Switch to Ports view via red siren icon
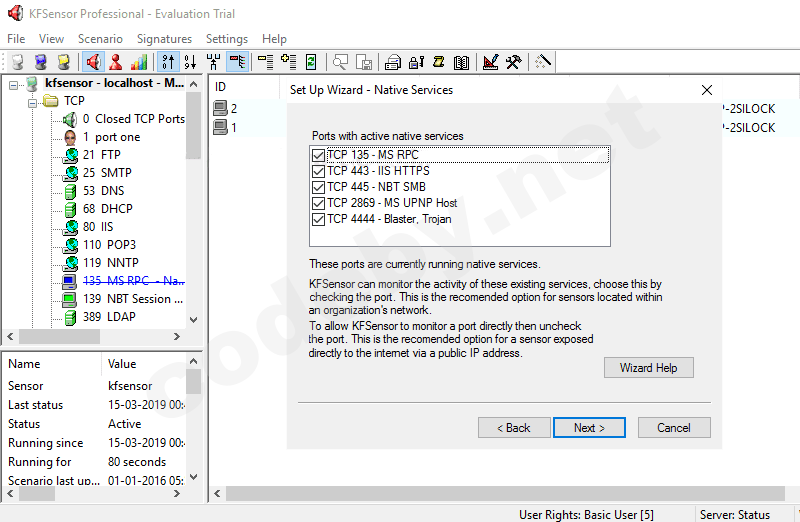The width and height of the screenshot is (800, 522). pyautogui.click(x=93, y=62)
